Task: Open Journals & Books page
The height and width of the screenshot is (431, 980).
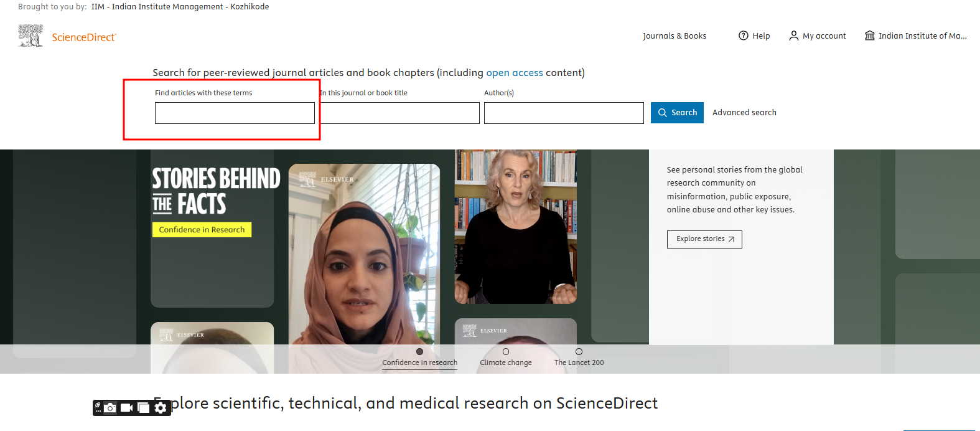Action: [674, 36]
